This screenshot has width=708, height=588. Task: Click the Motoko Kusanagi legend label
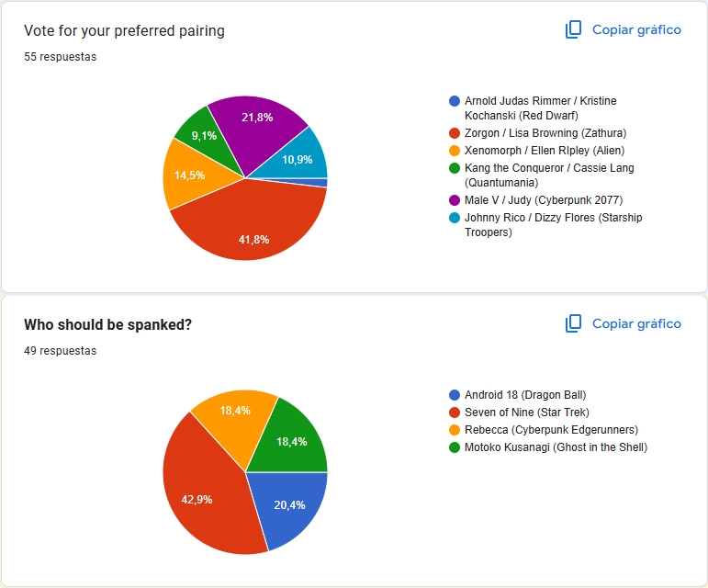click(x=556, y=447)
